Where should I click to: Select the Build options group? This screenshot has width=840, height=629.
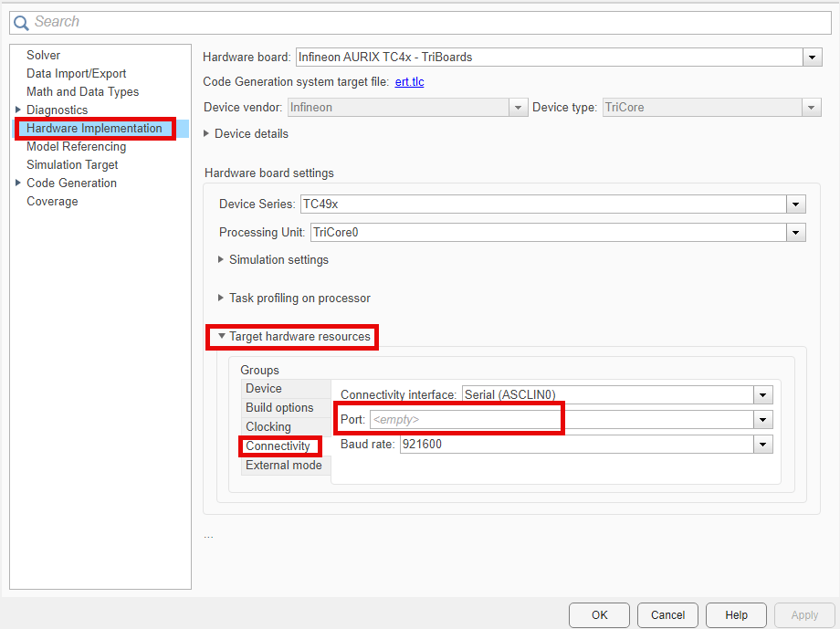(286, 408)
